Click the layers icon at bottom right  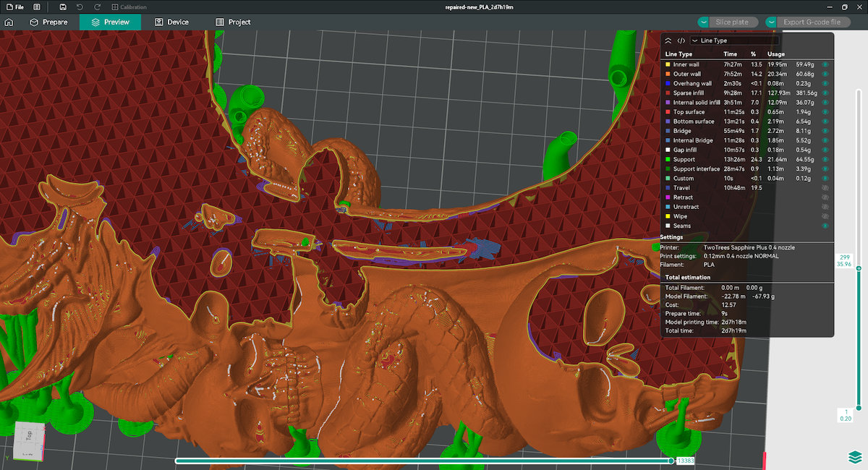pos(855,458)
